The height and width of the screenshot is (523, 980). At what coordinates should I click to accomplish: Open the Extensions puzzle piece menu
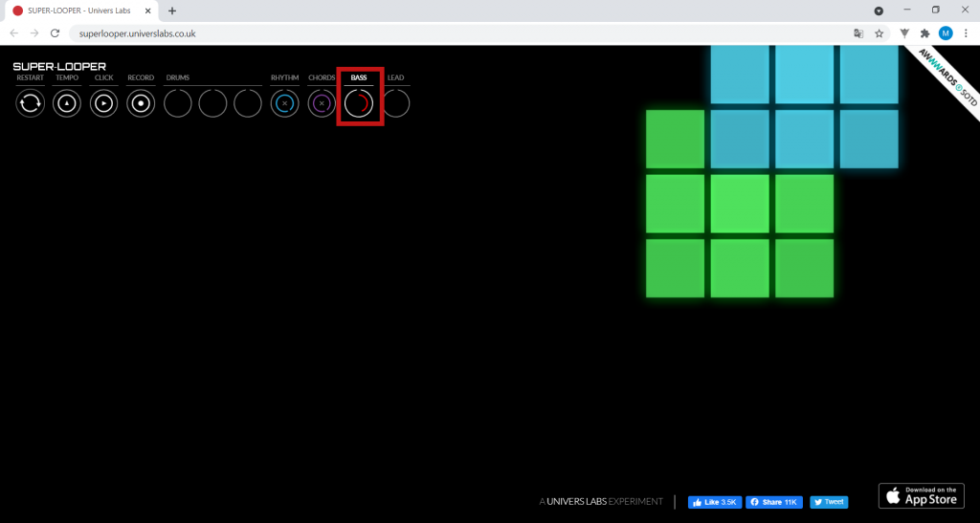[925, 33]
